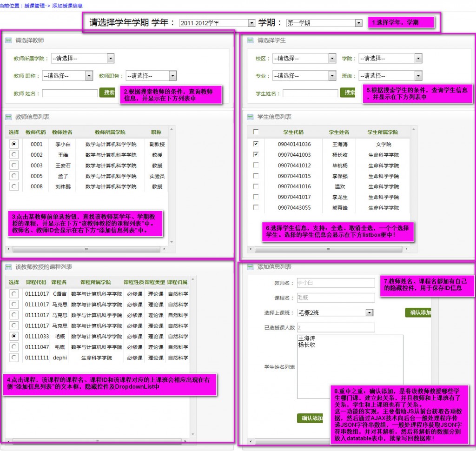Click the 请选择学生 panel icon
Viewport: 476px width, 451px height.
[250, 40]
